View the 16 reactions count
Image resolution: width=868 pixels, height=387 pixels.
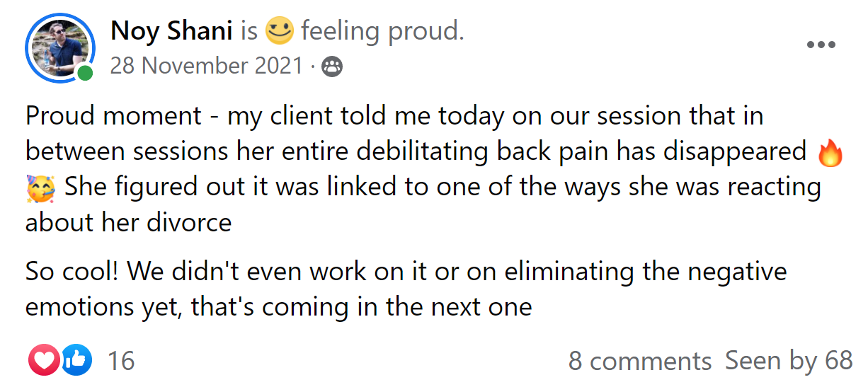120,362
